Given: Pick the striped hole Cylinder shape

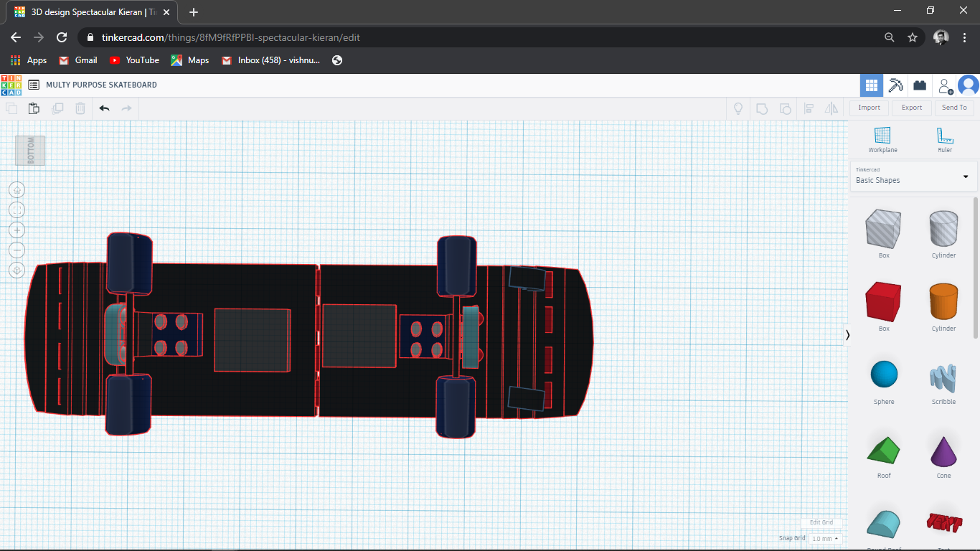Looking at the screenshot, I should [x=943, y=229].
